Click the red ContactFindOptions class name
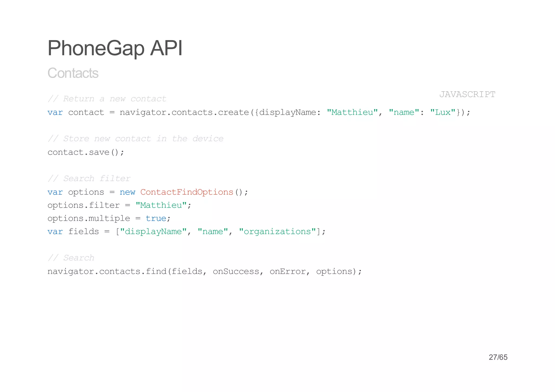Screen dimensions: 555x392 pos(187,192)
